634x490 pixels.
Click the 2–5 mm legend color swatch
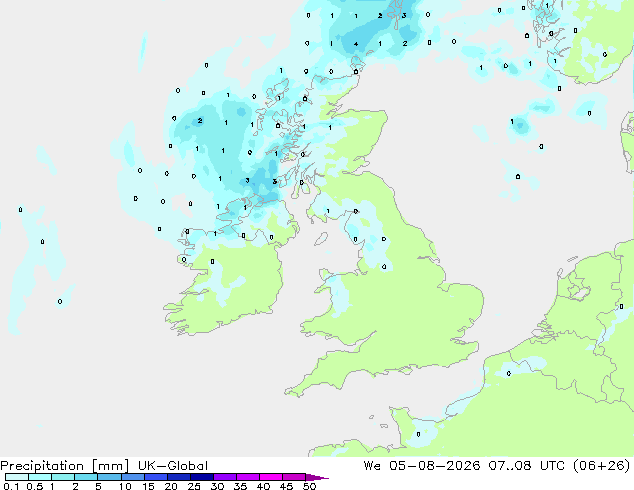(x=86, y=477)
